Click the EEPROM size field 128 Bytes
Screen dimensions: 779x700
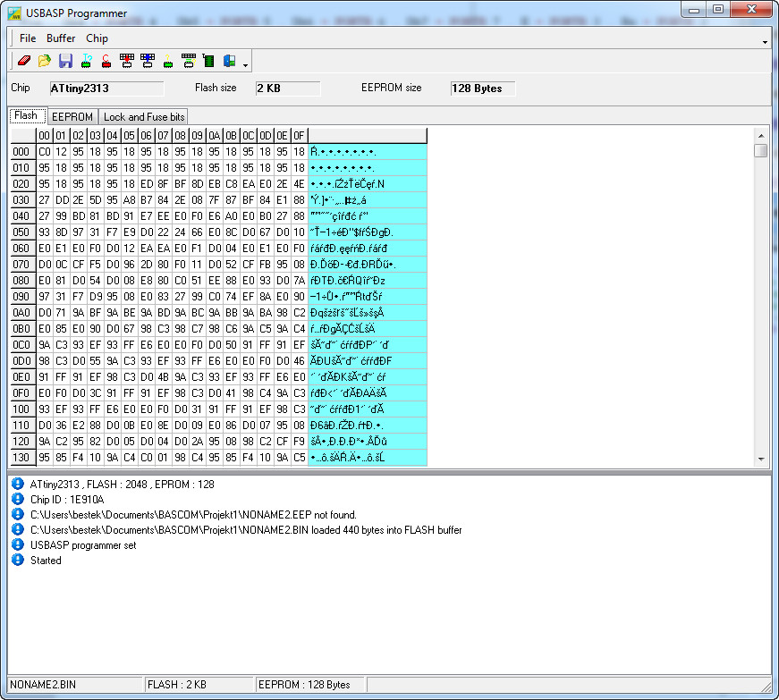tap(482, 89)
